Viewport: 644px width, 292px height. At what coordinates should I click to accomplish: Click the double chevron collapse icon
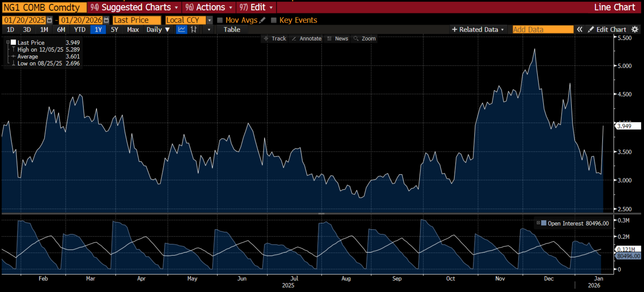point(580,30)
